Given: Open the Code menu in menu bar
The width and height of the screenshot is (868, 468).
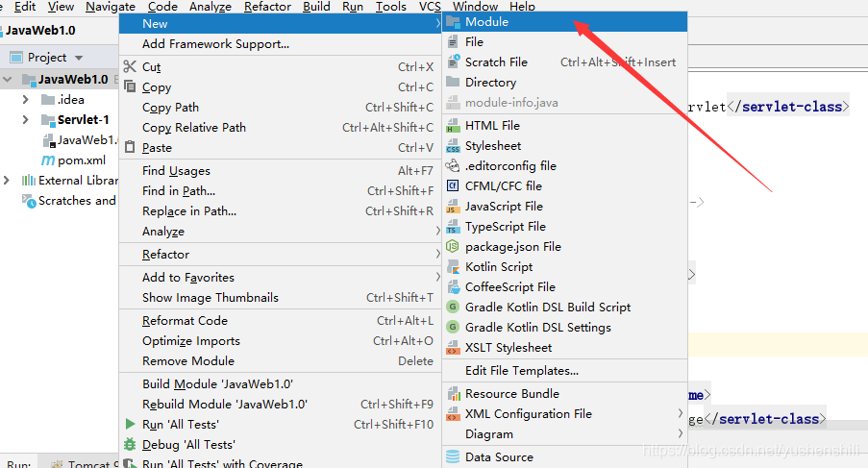Looking at the screenshot, I should (x=162, y=7).
